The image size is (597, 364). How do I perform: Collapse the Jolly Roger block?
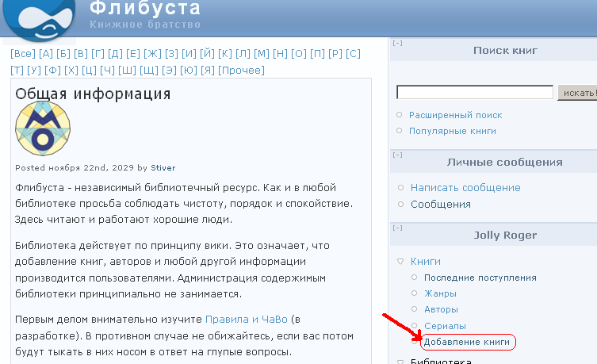[397, 228]
